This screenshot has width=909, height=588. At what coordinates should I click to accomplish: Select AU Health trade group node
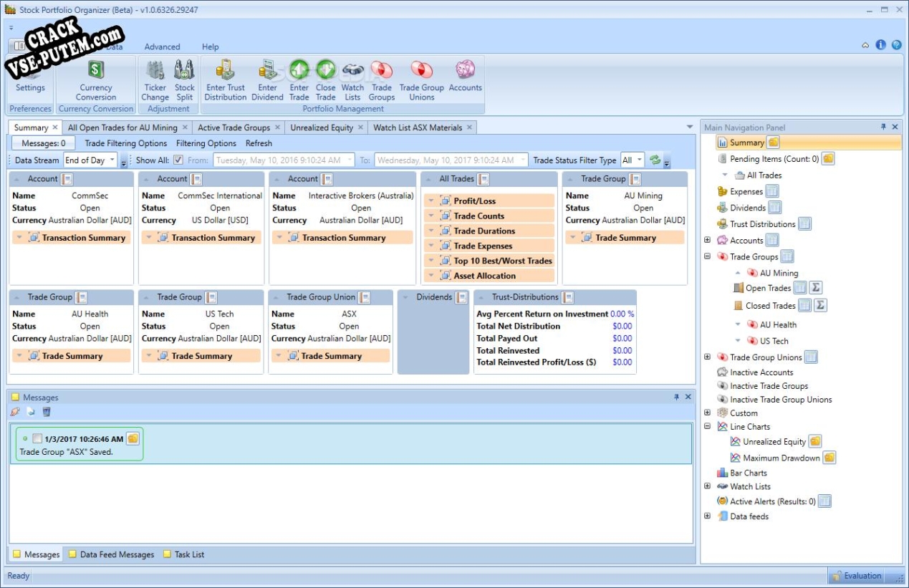778,324
